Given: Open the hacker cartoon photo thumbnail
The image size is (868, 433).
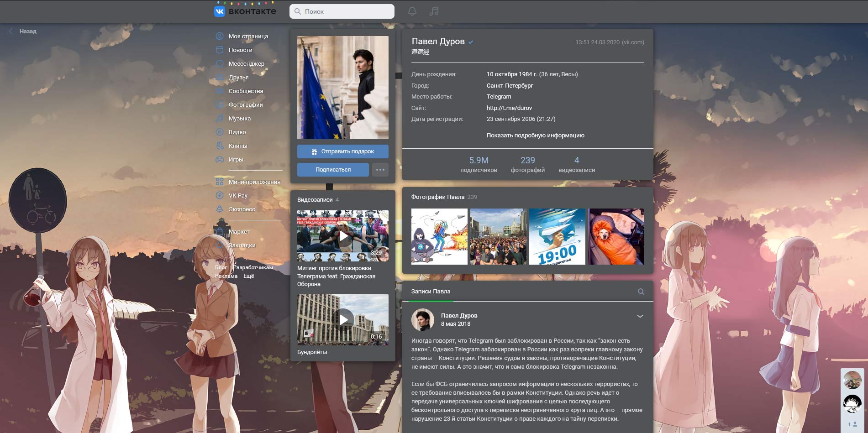Looking at the screenshot, I should 439,237.
